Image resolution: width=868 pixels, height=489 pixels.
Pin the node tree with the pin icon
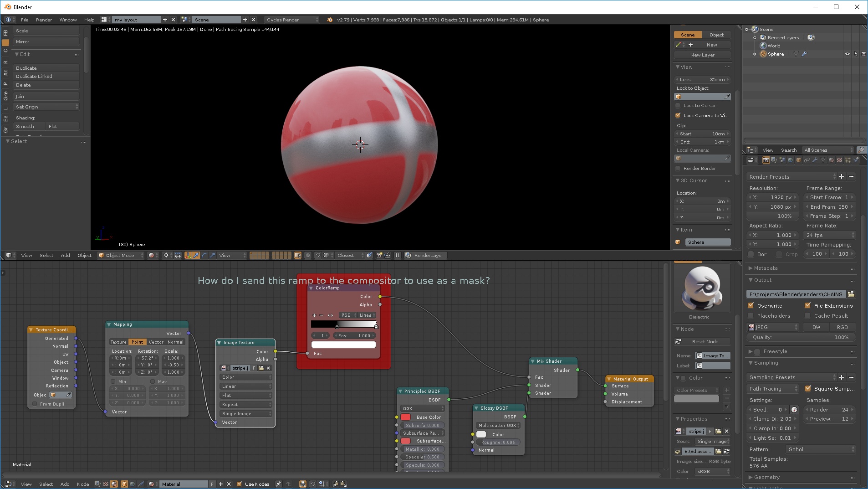coord(278,484)
